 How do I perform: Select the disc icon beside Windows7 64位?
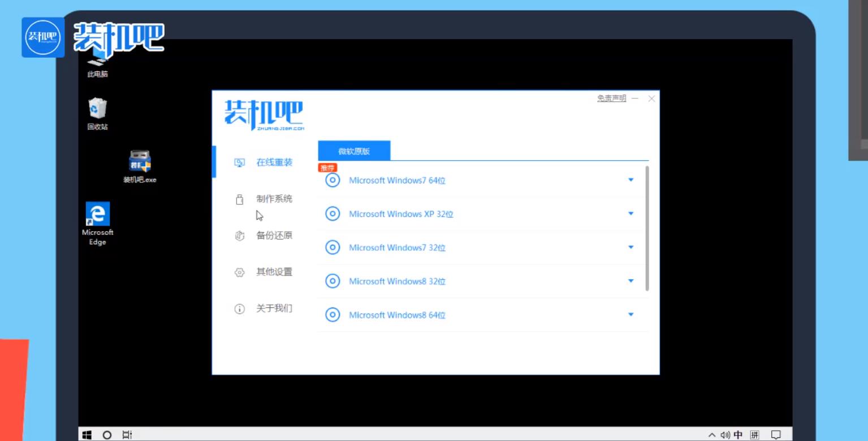click(332, 180)
